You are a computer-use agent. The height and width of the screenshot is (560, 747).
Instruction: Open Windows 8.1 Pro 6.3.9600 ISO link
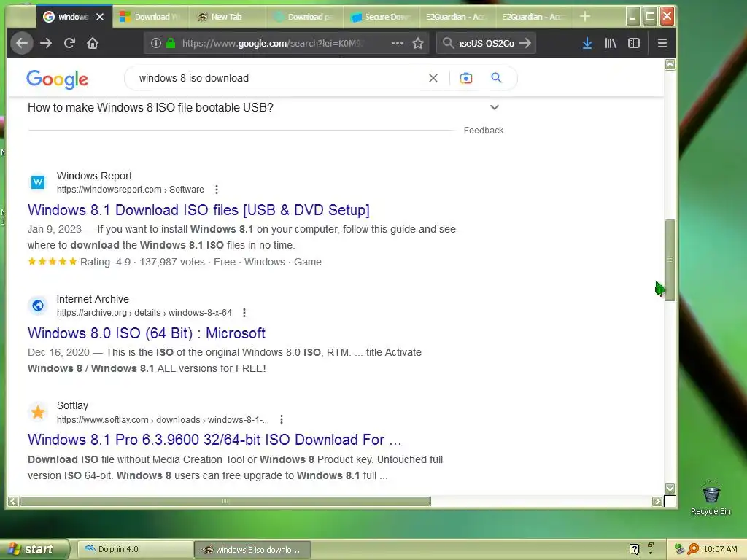point(214,440)
